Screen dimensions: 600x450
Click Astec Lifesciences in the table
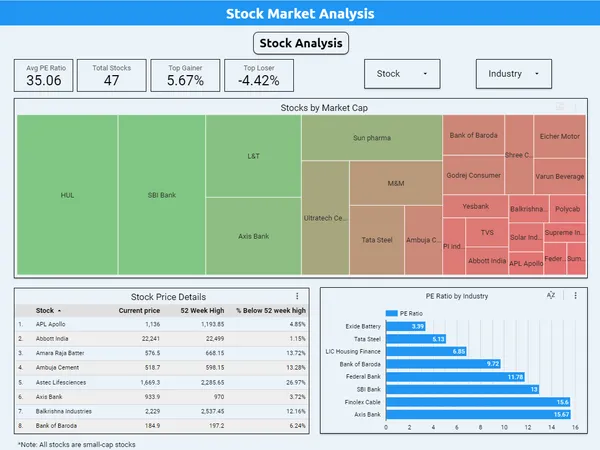click(61, 382)
